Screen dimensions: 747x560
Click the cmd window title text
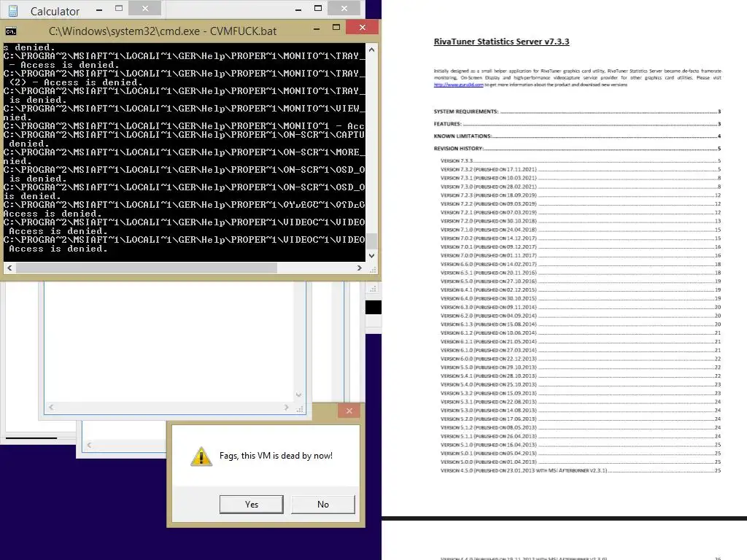(x=163, y=31)
